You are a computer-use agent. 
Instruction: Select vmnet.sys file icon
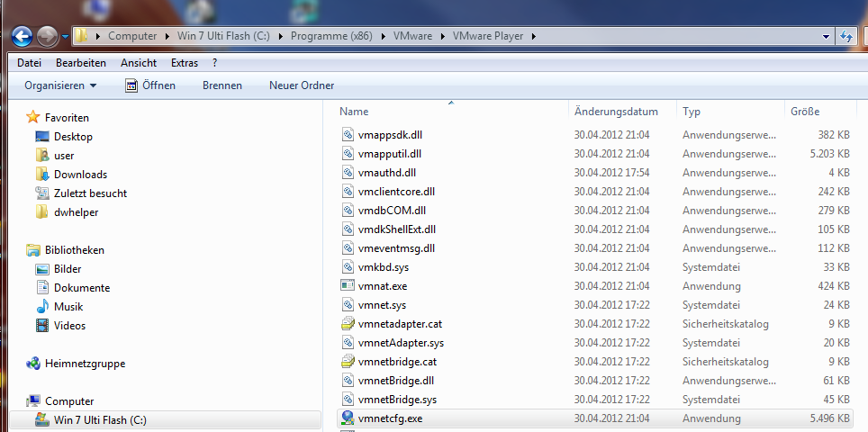pos(347,305)
